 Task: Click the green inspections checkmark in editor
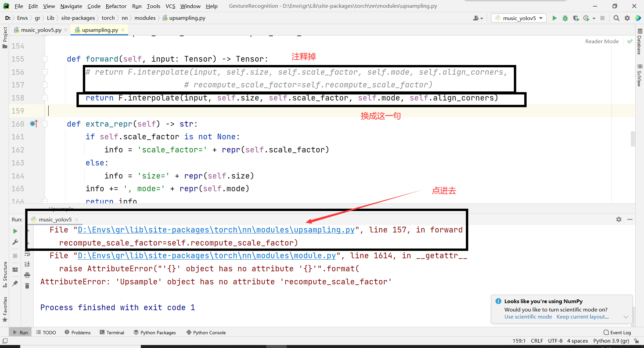[x=630, y=42]
